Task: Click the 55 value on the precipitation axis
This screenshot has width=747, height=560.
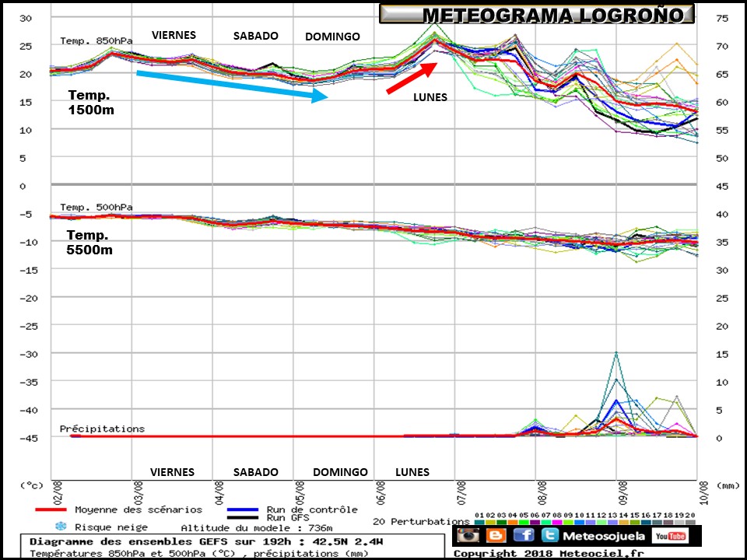Action: coord(722,130)
